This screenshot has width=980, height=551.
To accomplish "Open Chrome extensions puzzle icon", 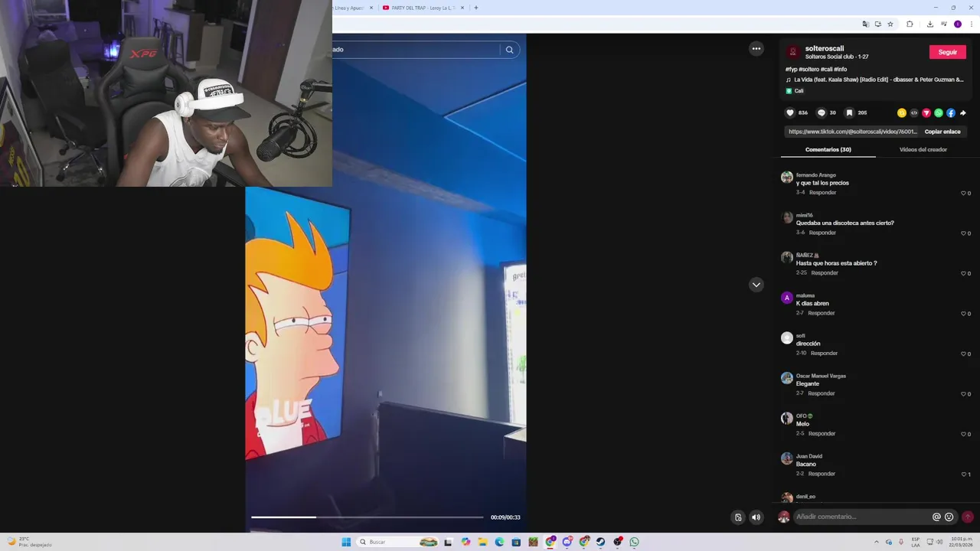I will pyautogui.click(x=910, y=24).
